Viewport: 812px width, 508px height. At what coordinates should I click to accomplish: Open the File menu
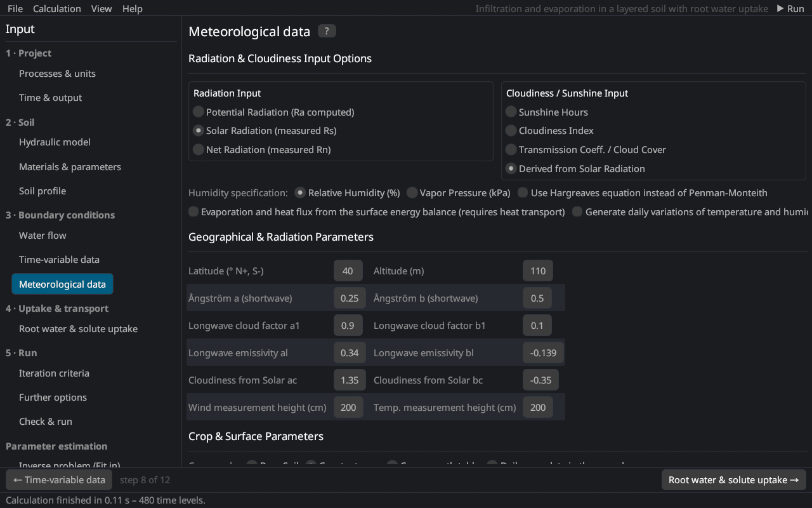click(15, 9)
